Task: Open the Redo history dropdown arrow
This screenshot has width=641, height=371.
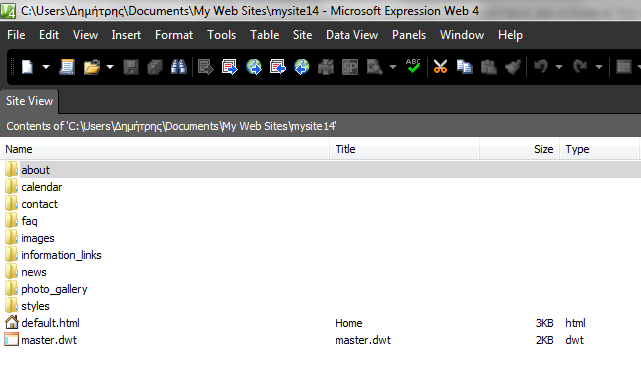Action: pos(598,67)
